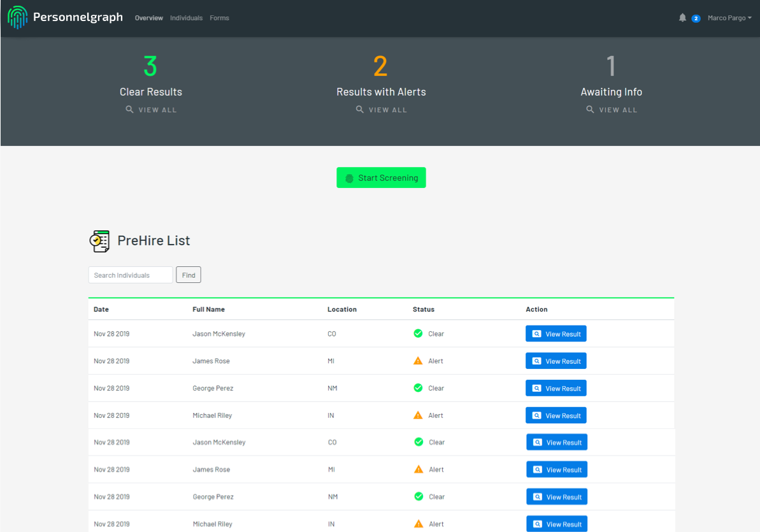Image resolution: width=760 pixels, height=532 pixels.
Task: View all Results with Alerts
Action: [x=381, y=110]
